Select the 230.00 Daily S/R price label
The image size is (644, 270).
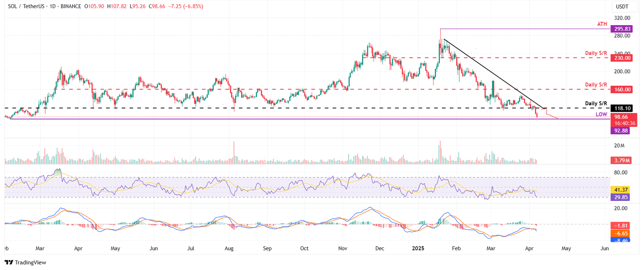tap(623, 58)
